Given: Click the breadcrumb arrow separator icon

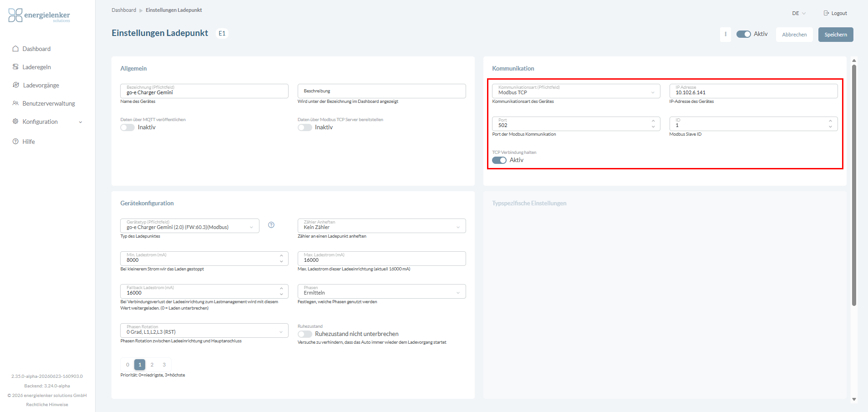Looking at the screenshot, I should click(141, 10).
